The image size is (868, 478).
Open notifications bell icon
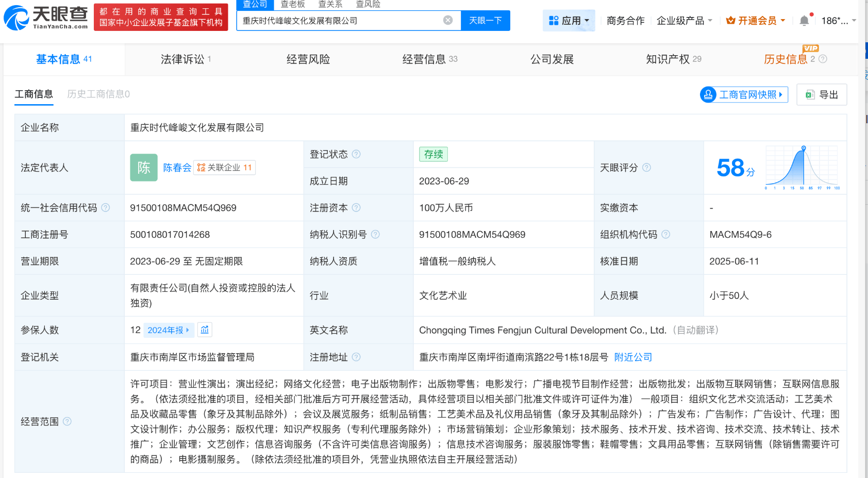[x=804, y=21]
